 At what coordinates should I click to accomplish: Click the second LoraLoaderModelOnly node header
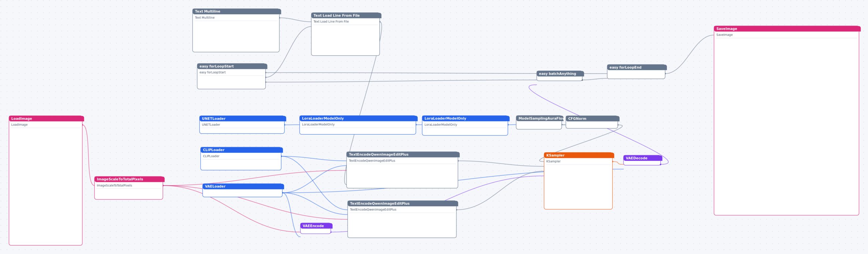[x=465, y=118]
